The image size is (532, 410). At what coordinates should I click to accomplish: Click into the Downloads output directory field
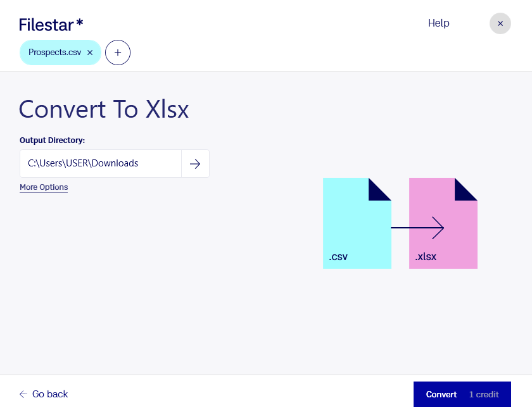pyautogui.click(x=101, y=164)
